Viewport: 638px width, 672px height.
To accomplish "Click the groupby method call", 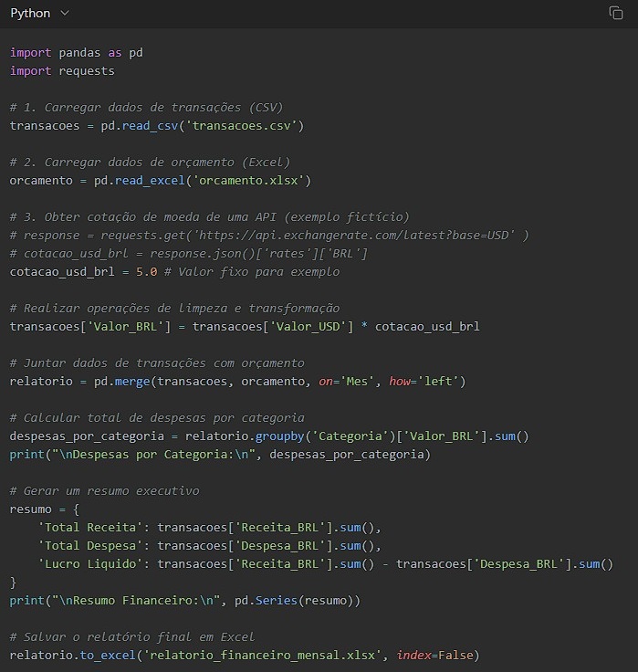I will [x=280, y=436].
